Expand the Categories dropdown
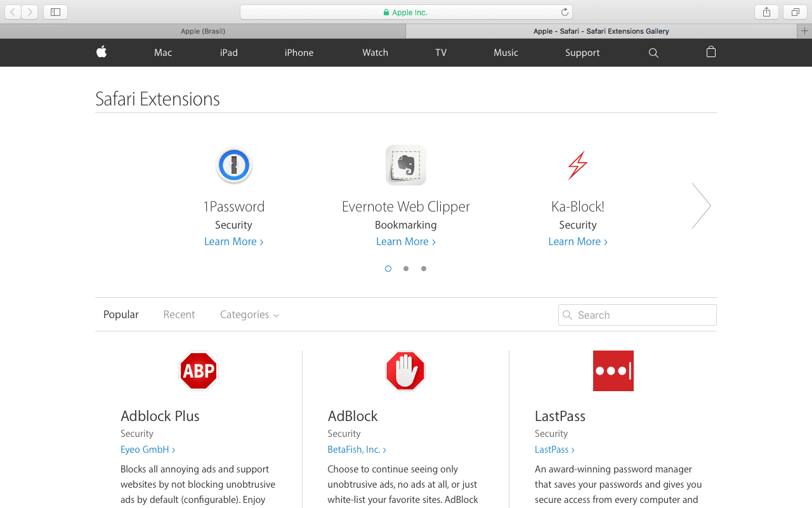Screen dimensions: 812x508 pos(249,314)
